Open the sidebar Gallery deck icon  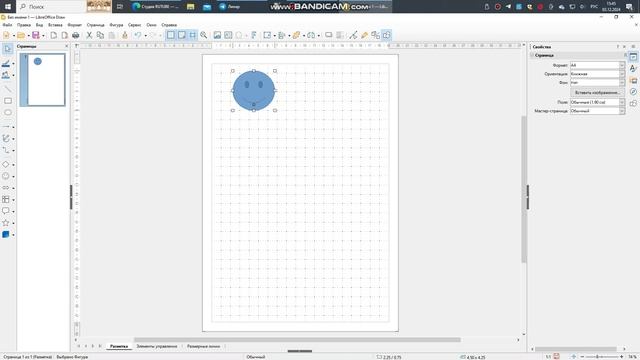633,80
